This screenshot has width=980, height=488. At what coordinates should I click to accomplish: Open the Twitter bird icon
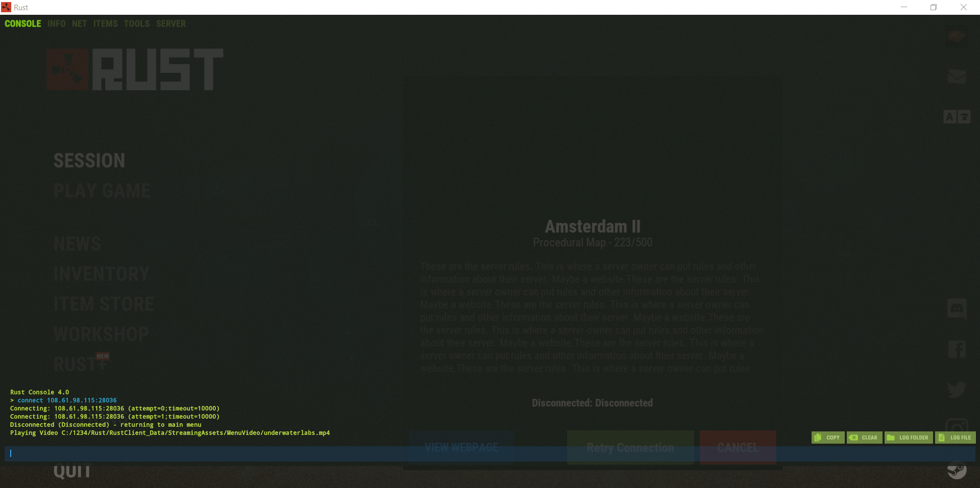pos(957,390)
